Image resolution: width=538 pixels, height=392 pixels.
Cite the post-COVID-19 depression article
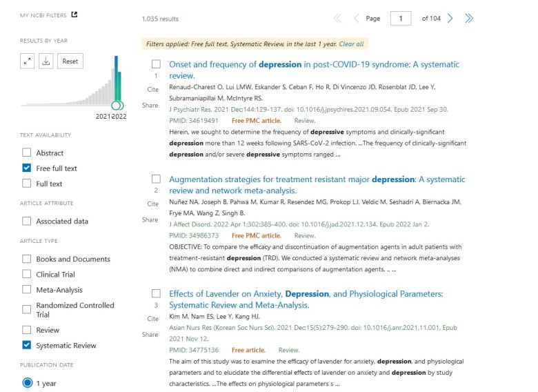coord(152,90)
